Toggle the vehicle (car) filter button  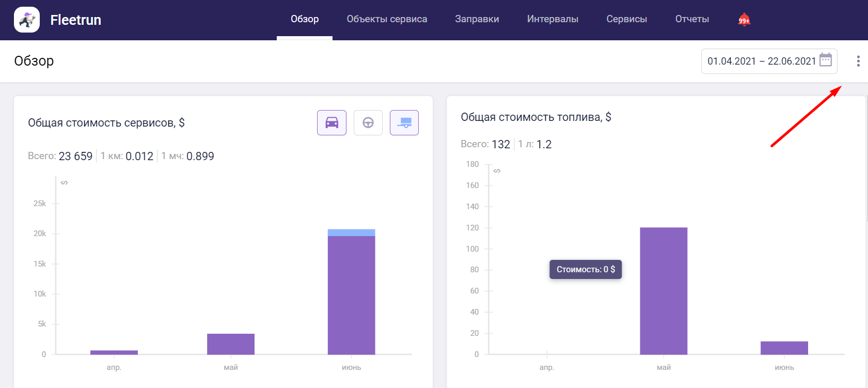332,123
